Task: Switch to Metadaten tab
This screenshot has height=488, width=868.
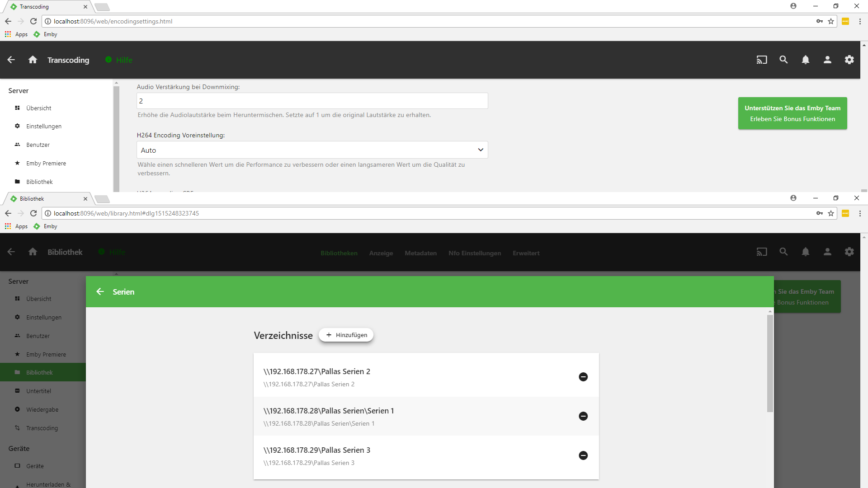Action: [420, 253]
